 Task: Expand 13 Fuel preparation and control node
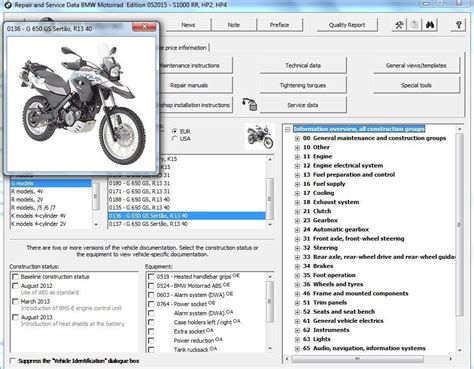pyautogui.click(x=297, y=175)
